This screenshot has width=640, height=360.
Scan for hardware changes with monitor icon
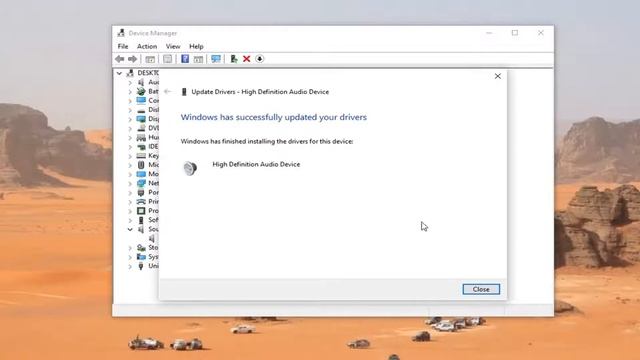[216, 59]
